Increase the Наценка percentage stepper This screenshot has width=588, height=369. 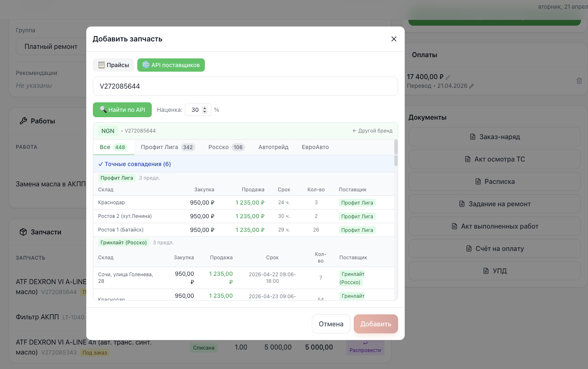pyautogui.click(x=204, y=108)
